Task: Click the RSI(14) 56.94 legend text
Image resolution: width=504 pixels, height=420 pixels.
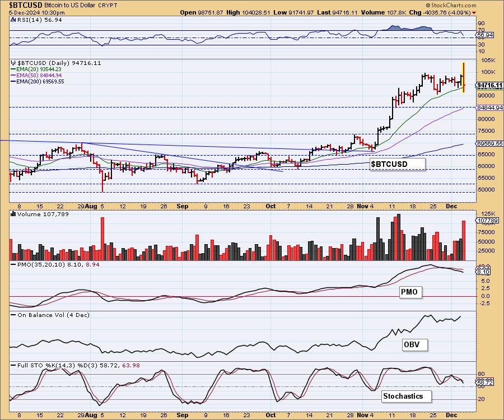Action: [x=40, y=20]
